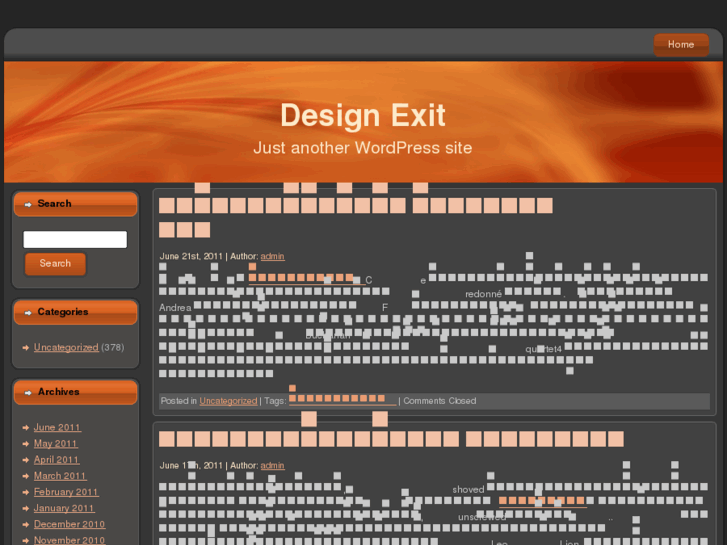
Task: Open the February 2011 archive
Action: pyautogui.click(x=66, y=492)
